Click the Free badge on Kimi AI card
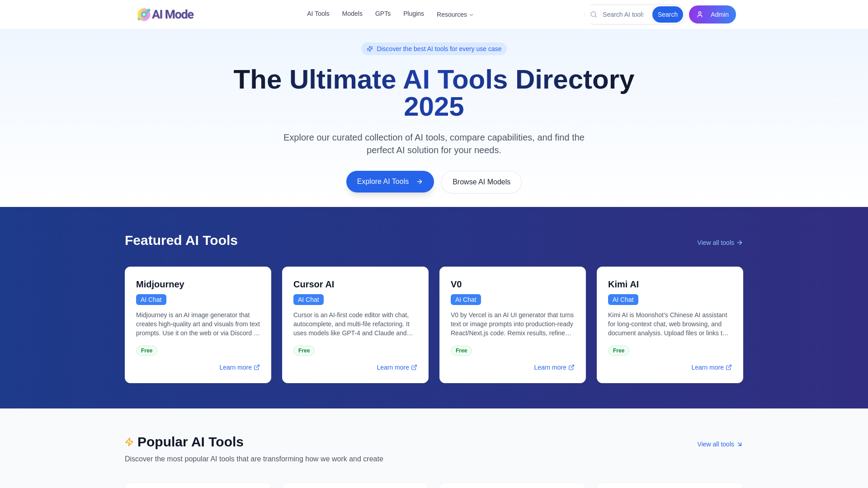This screenshot has width=868, height=488. [x=618, y=351]
